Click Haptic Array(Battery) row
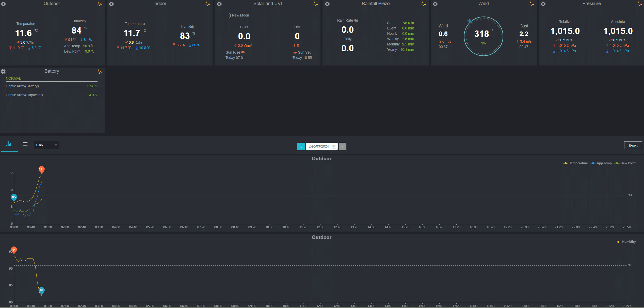The height and width of the screenshot is (308, 644). 52,86
